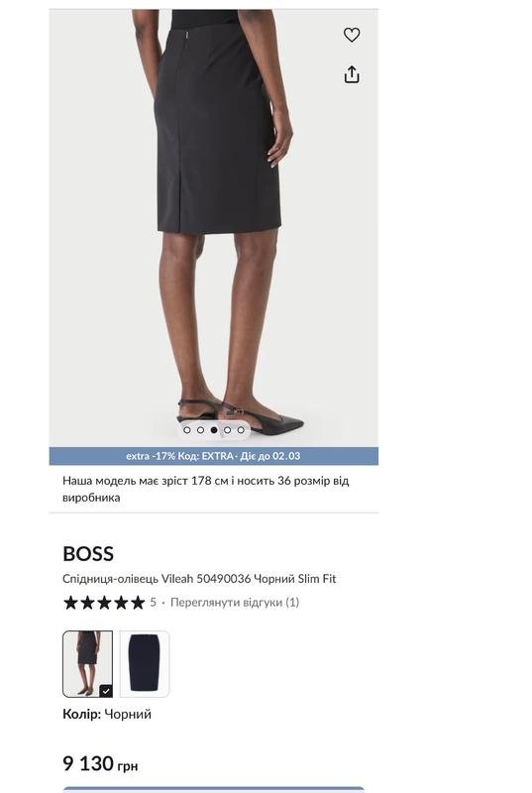Click the five-star rating
Screen dimensions: 532x793
[104, 603]
